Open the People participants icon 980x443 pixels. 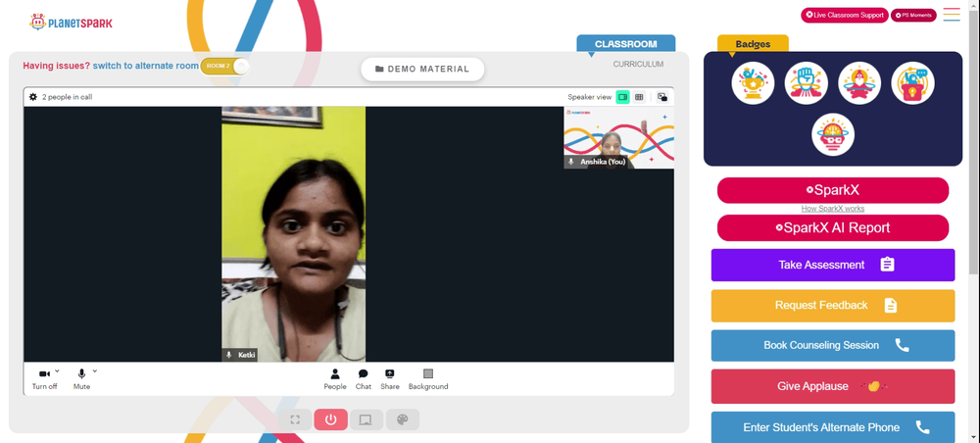(335, 378)
